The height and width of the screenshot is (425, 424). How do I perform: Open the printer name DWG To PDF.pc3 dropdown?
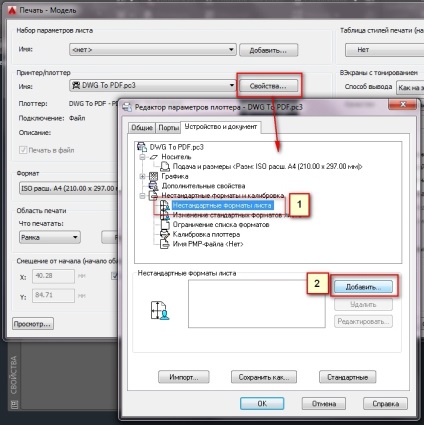153,85
